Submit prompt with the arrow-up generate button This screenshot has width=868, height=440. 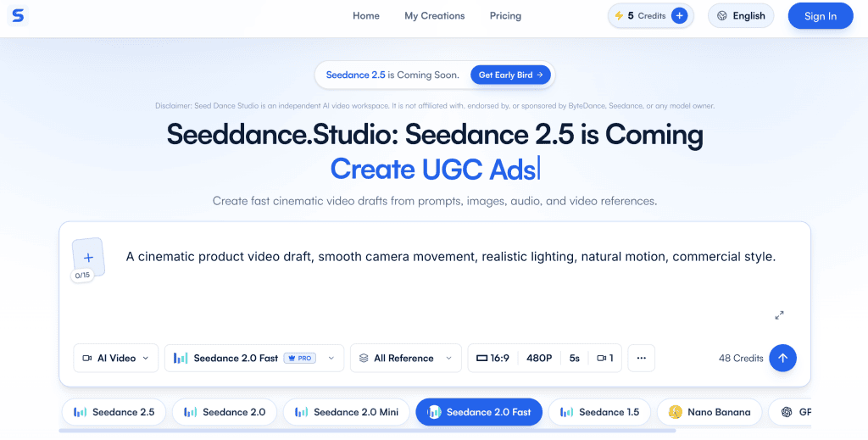coord(782,358)
